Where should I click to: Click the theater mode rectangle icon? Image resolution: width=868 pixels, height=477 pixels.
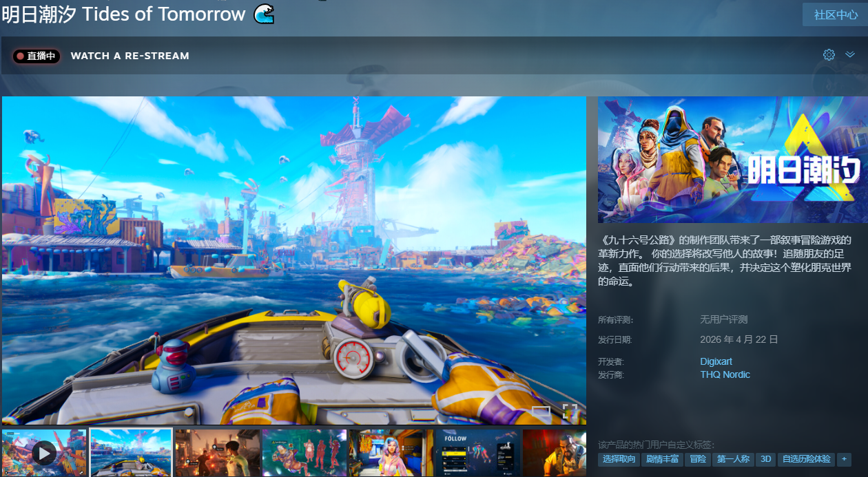[541, 412]
